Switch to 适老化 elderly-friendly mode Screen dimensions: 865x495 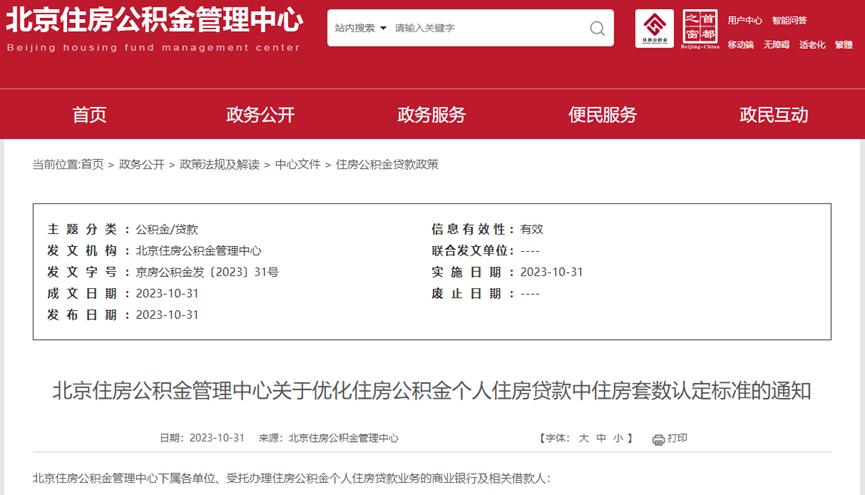(812, 45)
